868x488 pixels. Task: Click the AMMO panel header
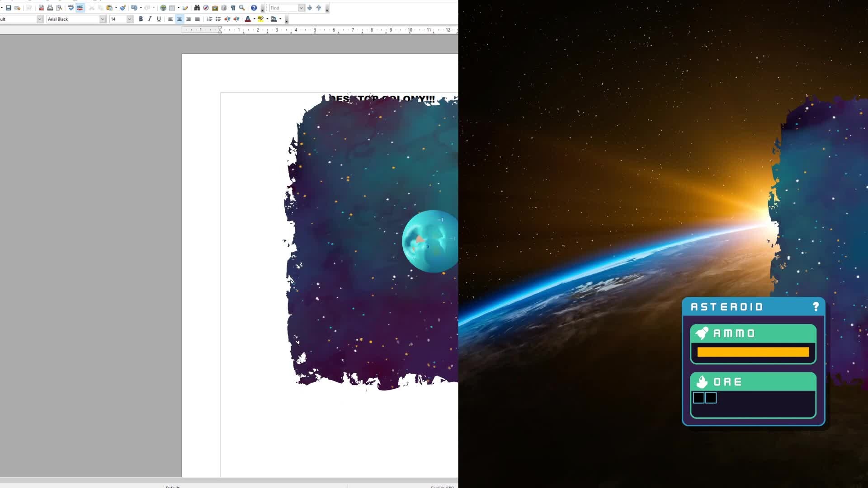(753, 333)
